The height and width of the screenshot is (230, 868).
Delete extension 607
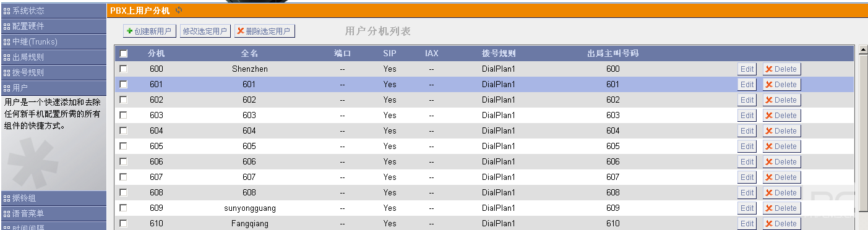click(x=781, y=177)
